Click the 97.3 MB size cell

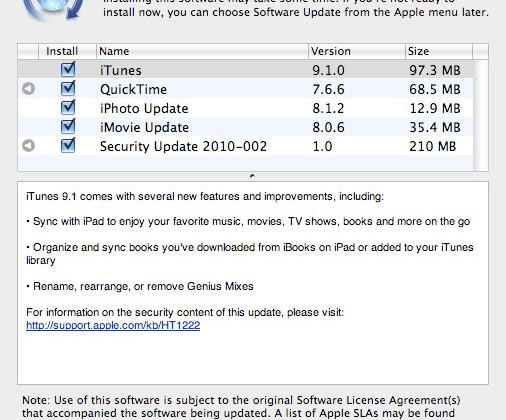click(x=435, y=70)
